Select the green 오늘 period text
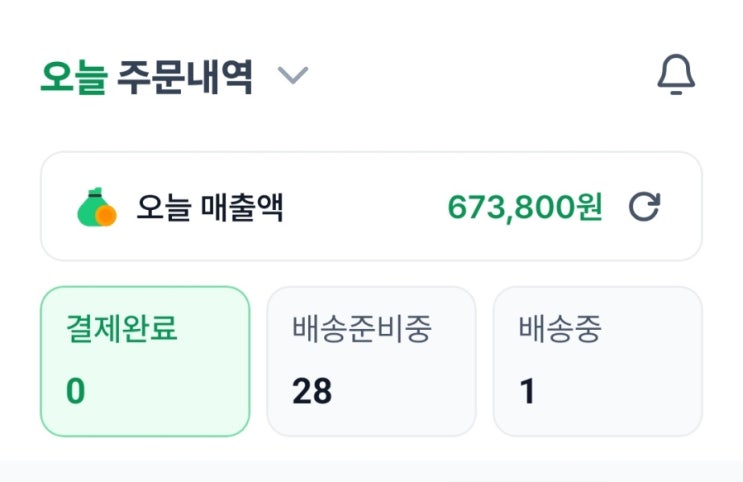The width and height of the screenshot is (743, 482). (x=73, y=77)
